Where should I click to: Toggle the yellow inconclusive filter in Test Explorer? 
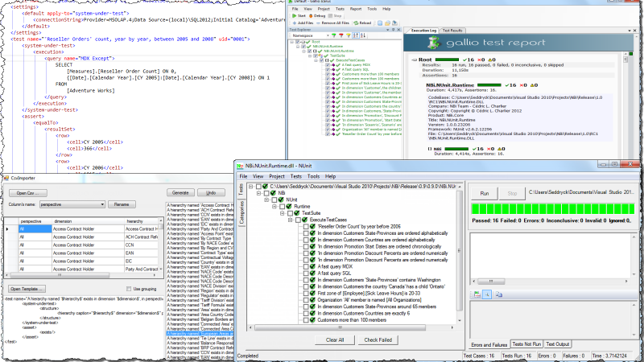[349, 35]
